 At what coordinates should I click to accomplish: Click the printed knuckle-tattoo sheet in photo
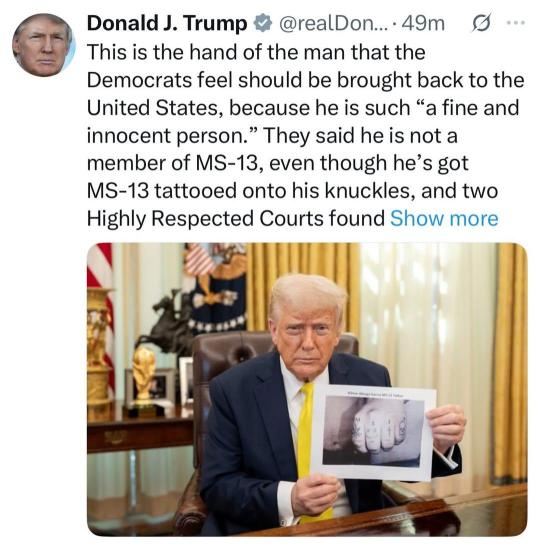click(x=374, y=432)
